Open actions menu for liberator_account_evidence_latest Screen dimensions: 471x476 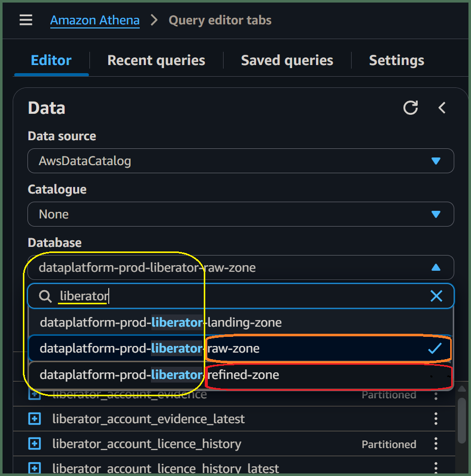[436, 419]
